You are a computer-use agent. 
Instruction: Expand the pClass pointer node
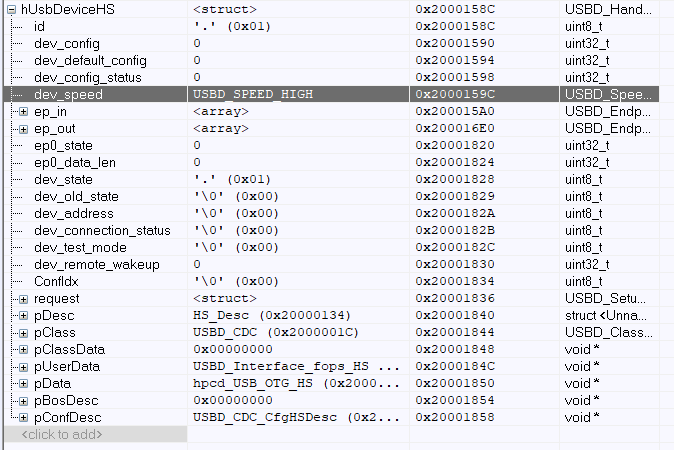click(23, 333)
